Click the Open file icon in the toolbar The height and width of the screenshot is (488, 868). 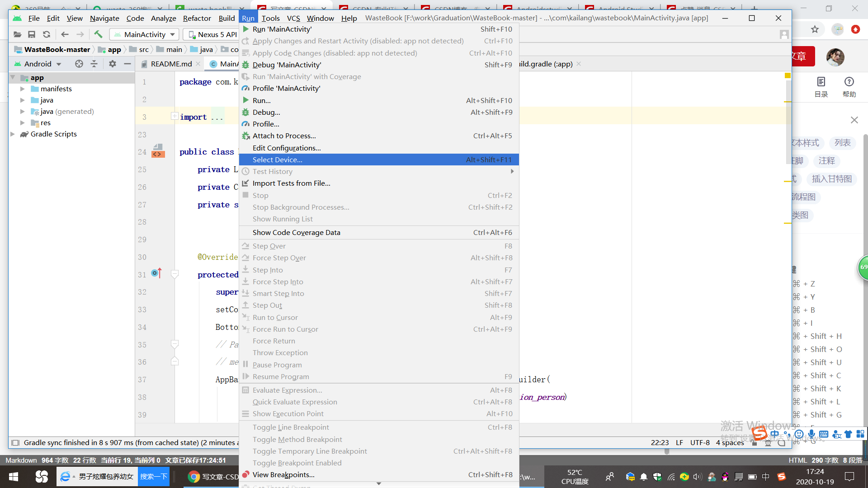point(17,34)
